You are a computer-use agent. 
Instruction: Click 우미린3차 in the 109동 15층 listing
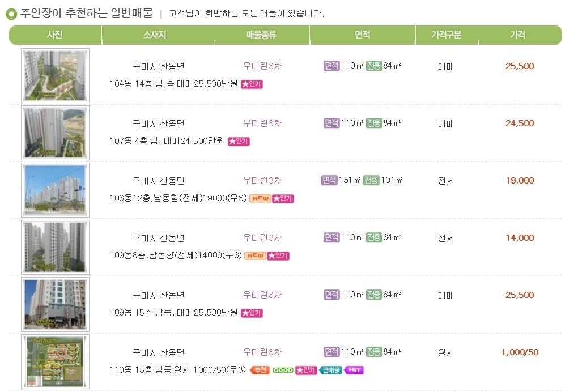point(262,295)
